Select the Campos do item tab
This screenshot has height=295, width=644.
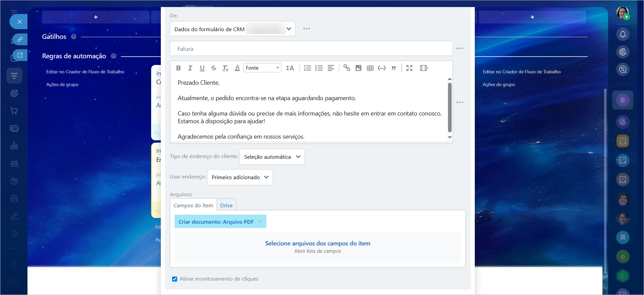tap(193, 205)
